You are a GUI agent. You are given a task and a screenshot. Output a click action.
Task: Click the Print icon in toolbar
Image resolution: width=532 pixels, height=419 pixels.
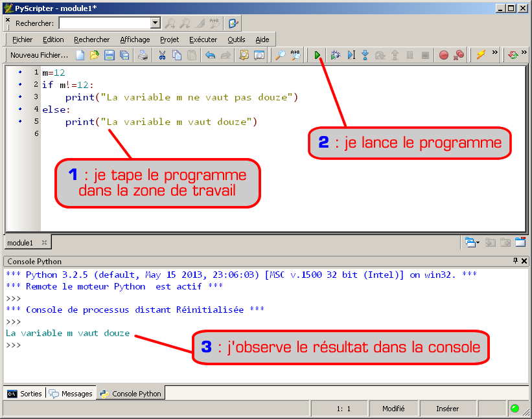pos(143,56)
